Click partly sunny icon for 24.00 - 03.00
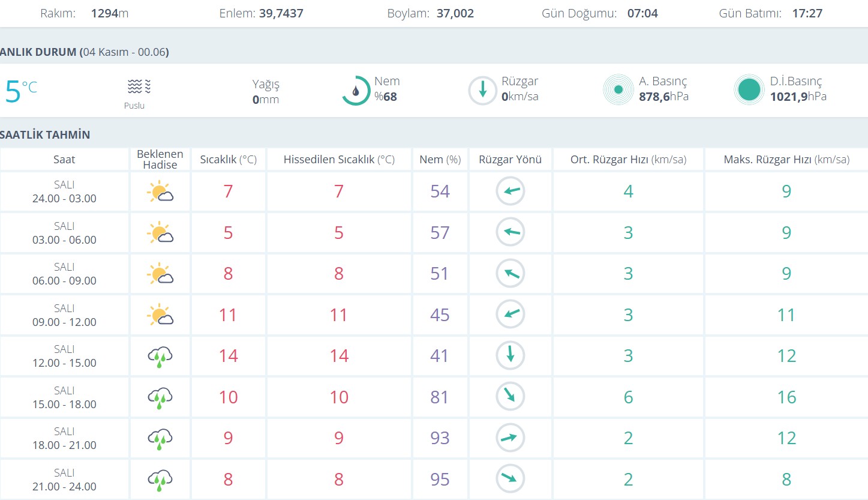Viewport: 868px width, 500px height. coord(160,192)
